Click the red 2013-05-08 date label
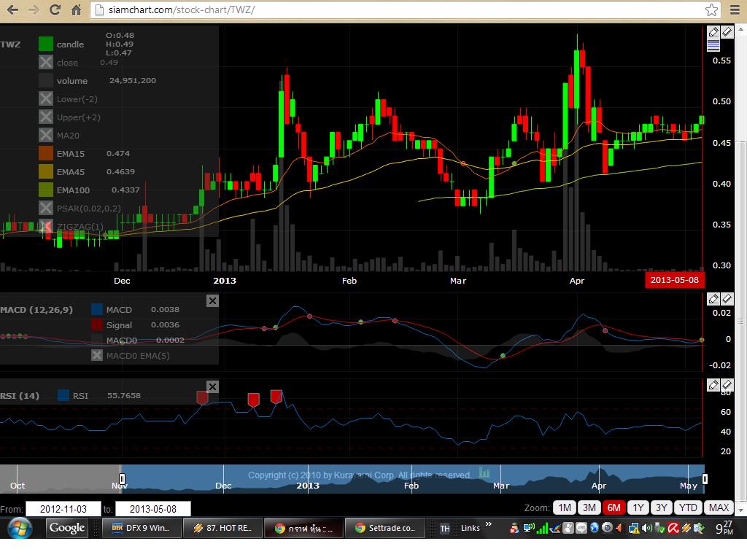 tap(675, 280)
